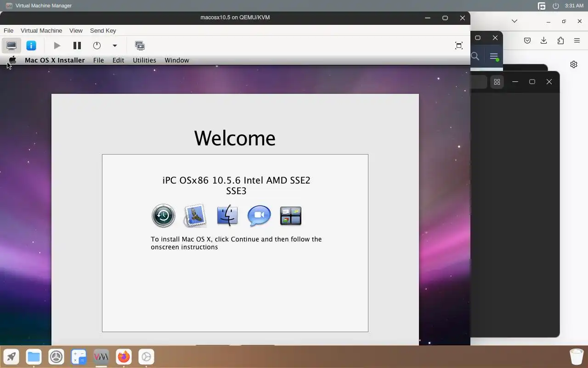The image size is (588, 368).
Task: Open settings gear in Firefox page
Action: (x=574, y=64)
